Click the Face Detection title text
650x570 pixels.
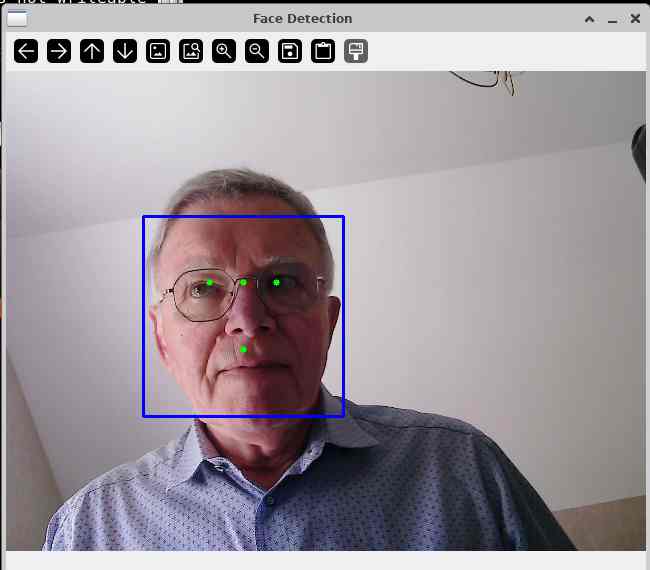(303, 19)
